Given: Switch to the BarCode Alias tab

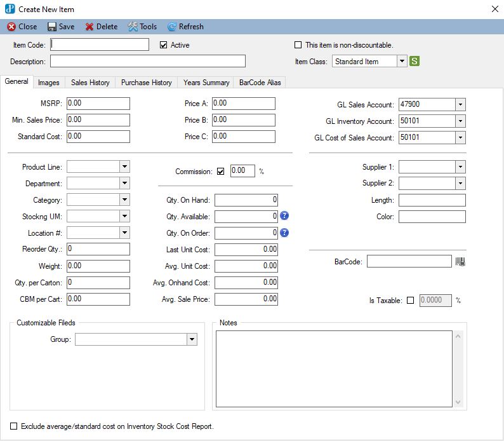Looking at the screenshot, I should 260,83.
